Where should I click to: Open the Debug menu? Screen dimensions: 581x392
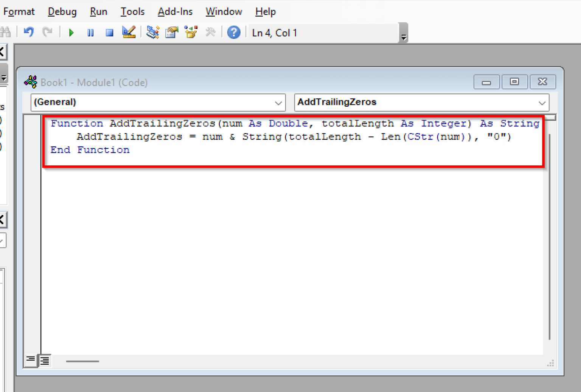62,12
